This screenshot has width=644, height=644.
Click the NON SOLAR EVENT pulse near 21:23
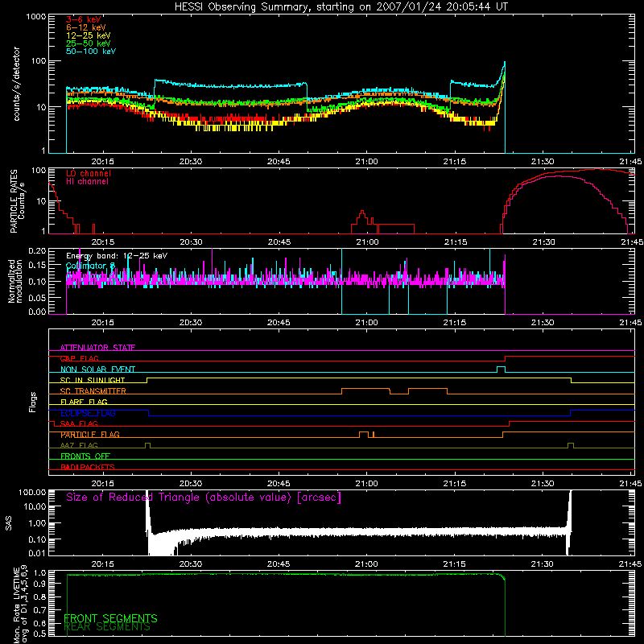tap(501, 369)
